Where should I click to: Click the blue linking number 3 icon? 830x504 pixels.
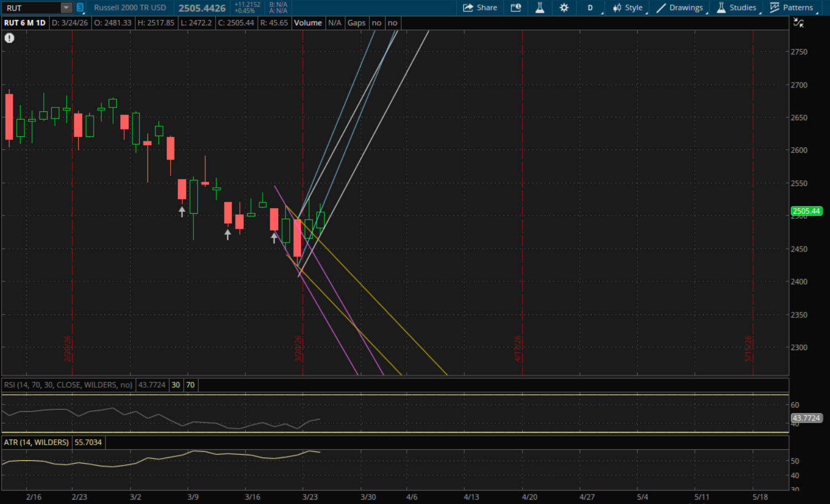click(80, 8)
